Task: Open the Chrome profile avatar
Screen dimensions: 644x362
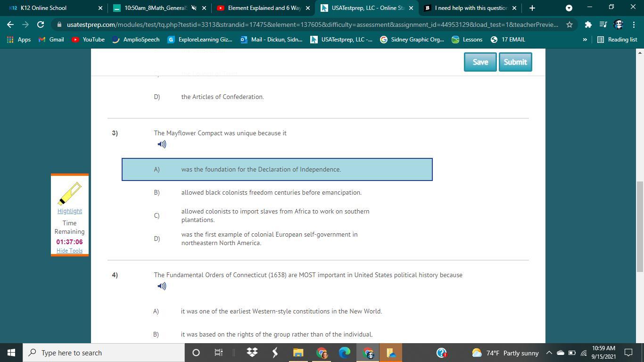Action: (619, 25)
